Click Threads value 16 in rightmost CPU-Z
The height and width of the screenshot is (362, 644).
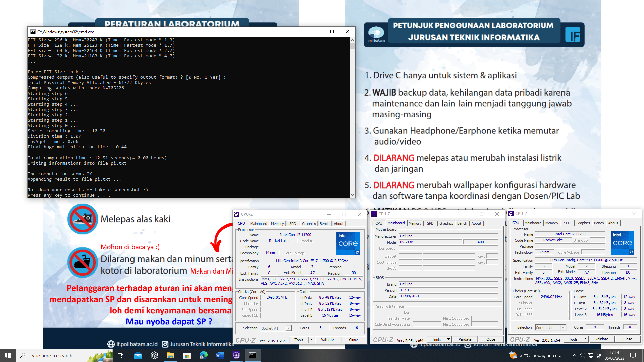tap(630, 327)
